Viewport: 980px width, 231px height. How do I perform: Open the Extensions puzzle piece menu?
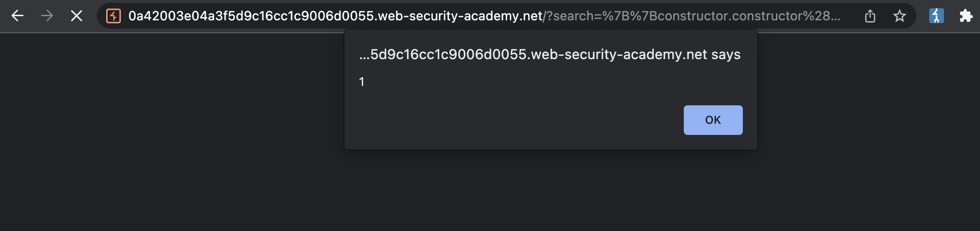(x=966, y=16)
